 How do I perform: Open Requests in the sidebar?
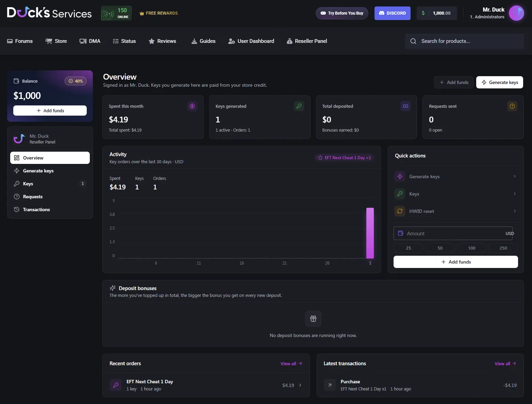[x=50, y=197]
